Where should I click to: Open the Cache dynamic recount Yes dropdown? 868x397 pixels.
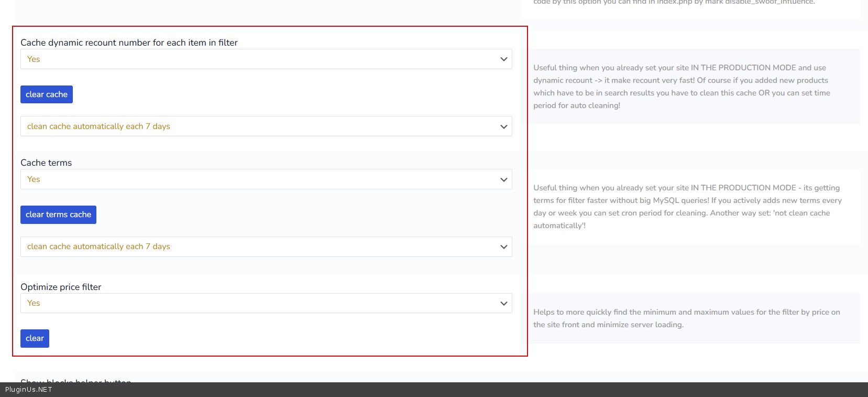click(266, 59)
